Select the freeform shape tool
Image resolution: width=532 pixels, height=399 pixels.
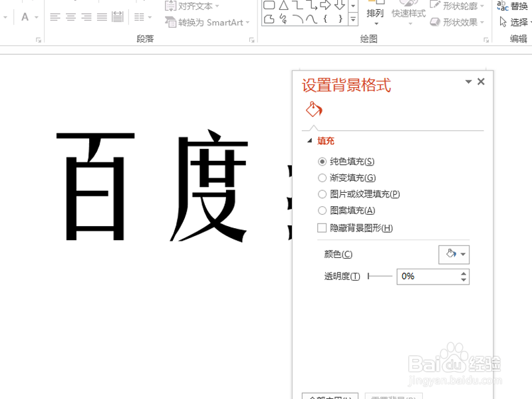pyautogui.click(x=269, y=19)
